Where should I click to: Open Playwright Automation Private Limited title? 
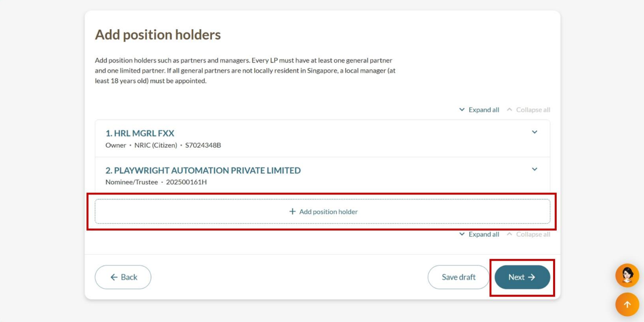[203, 170]
